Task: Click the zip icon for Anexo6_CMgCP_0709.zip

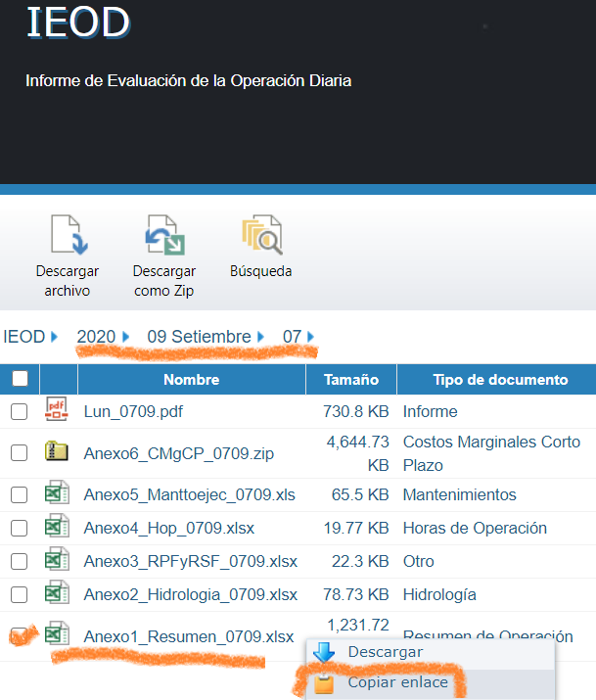Action: click(x=57, y=452)
